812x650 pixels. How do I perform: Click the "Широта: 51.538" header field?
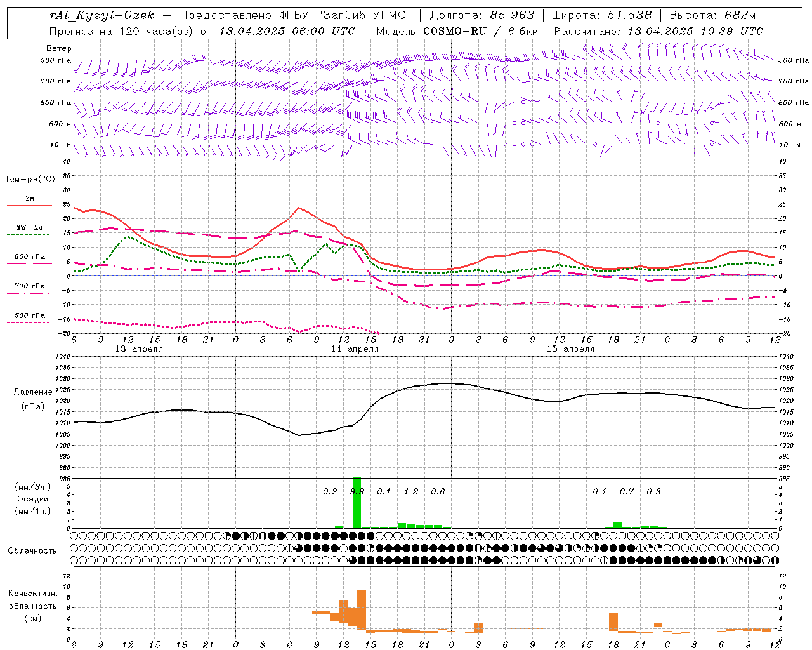click(x=601, y=15)
